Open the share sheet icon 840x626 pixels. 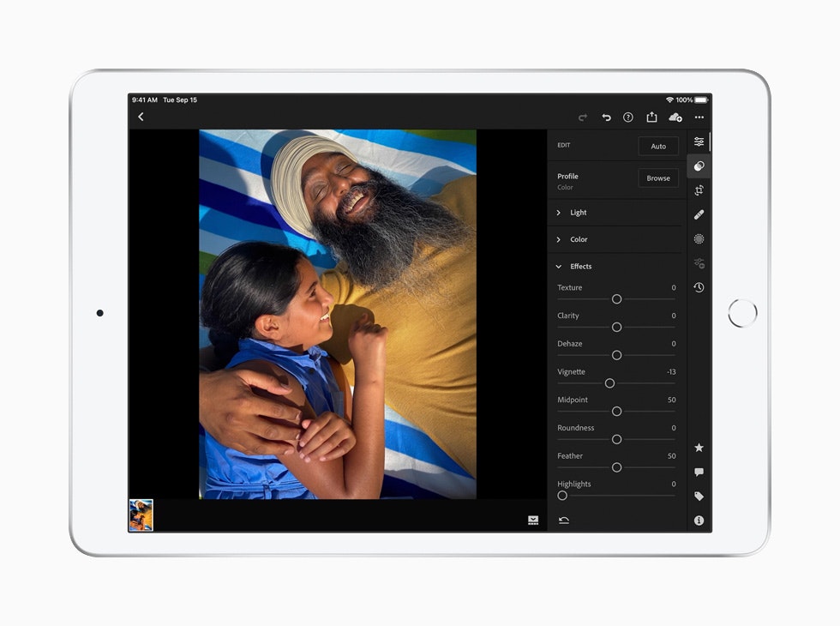(653, 117)
